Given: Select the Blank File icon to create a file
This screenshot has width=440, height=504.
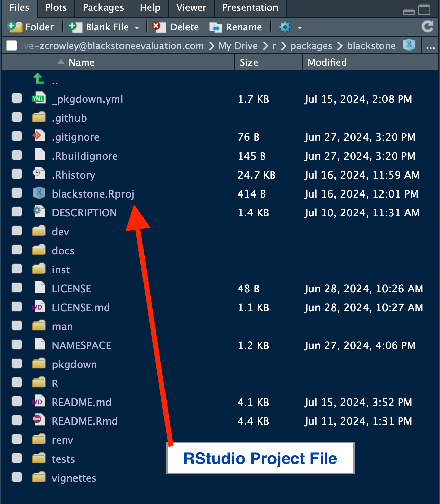Looking at the screenshot, I should (x=75, y=27).
